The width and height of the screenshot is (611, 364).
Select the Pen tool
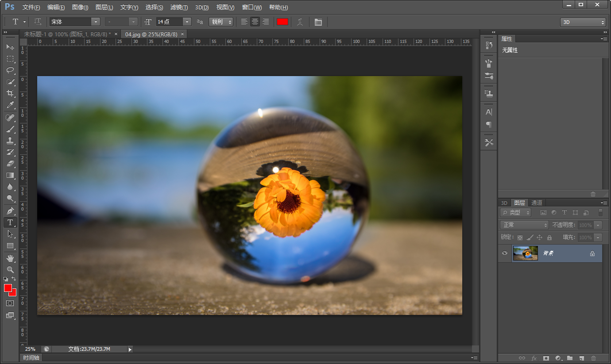click(10, 211)
